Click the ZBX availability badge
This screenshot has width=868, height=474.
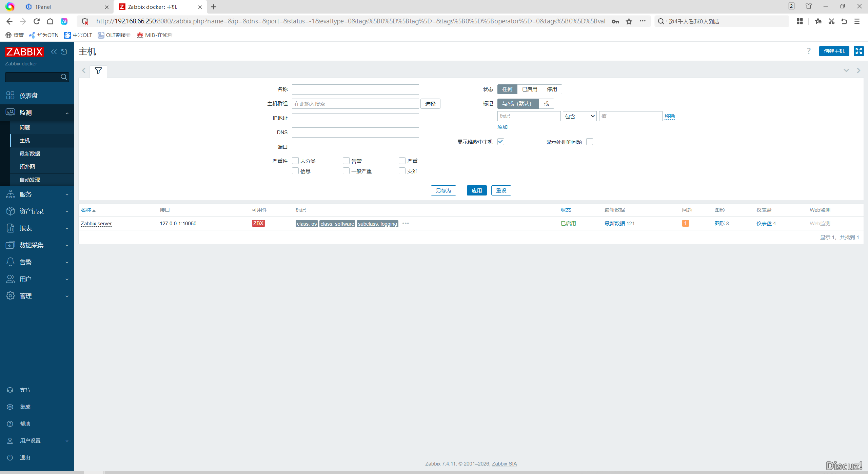[258, 223]
